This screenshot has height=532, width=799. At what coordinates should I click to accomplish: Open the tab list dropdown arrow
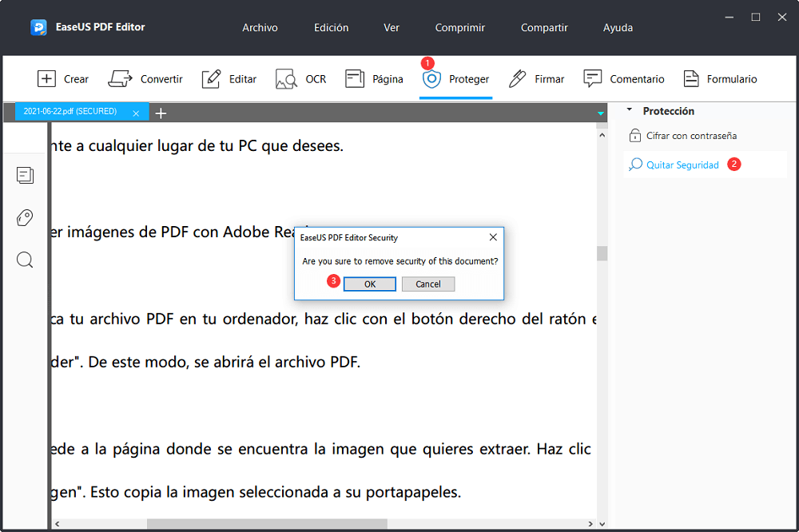coord(601,113)
